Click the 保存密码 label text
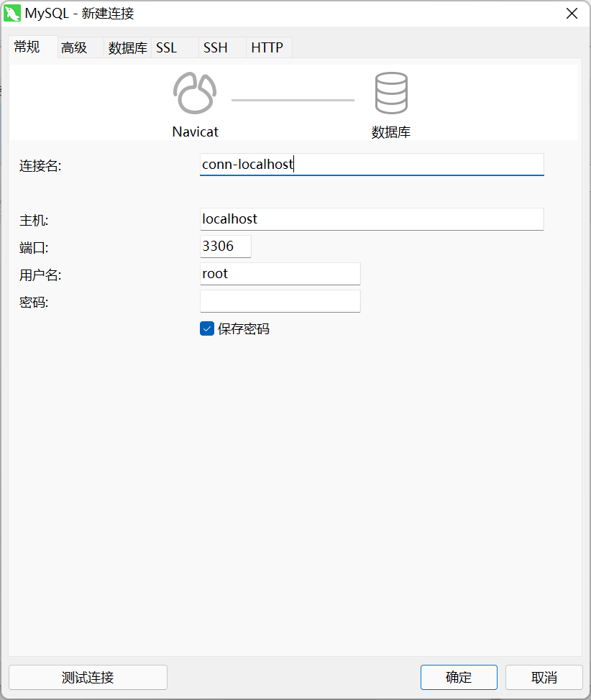This screenshot has width=591, height=700. (x=244, y=328)
